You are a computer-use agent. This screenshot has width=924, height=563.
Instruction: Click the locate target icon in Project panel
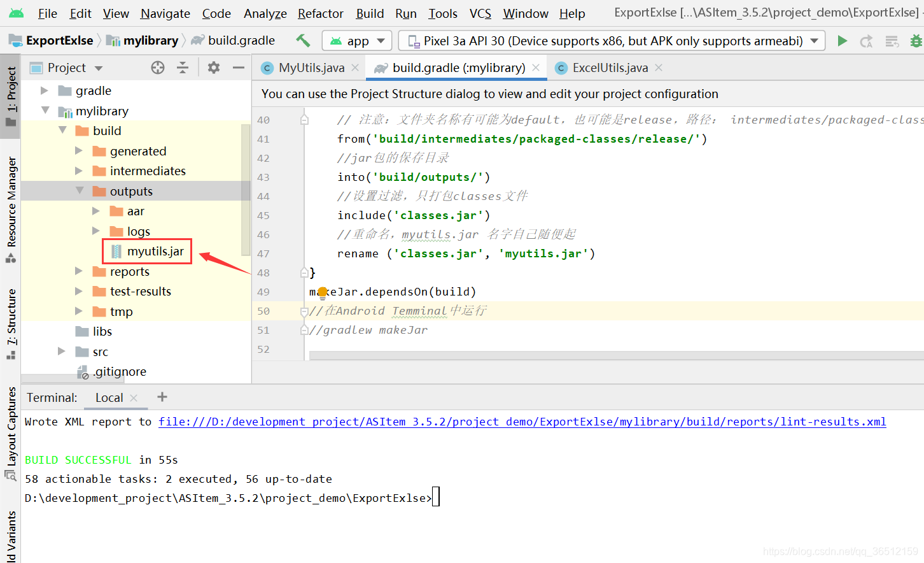(x=158, y=68)
